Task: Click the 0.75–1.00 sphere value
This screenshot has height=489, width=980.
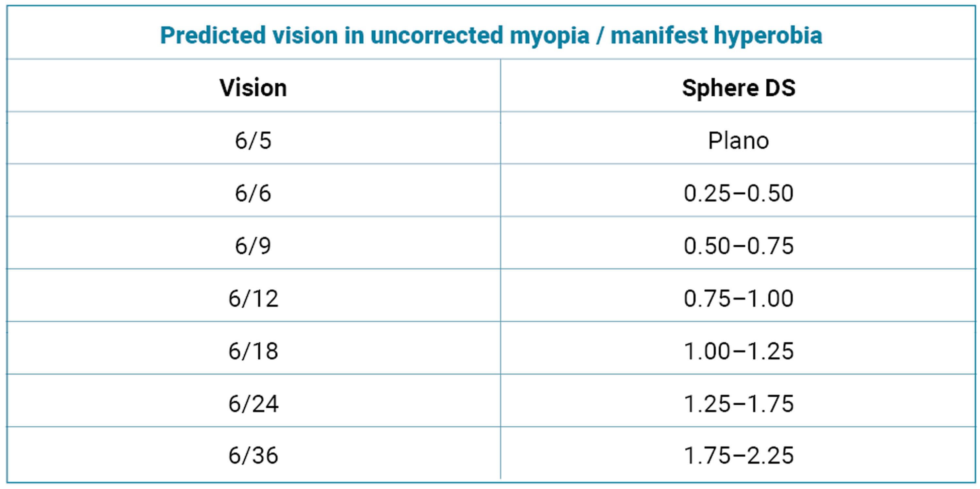Action: pos(738,298)
